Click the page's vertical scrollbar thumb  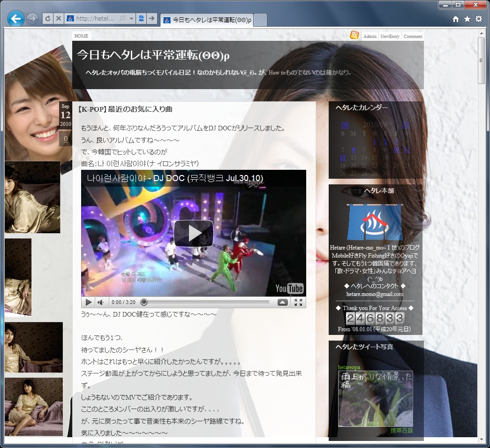(x=481, y=61)
